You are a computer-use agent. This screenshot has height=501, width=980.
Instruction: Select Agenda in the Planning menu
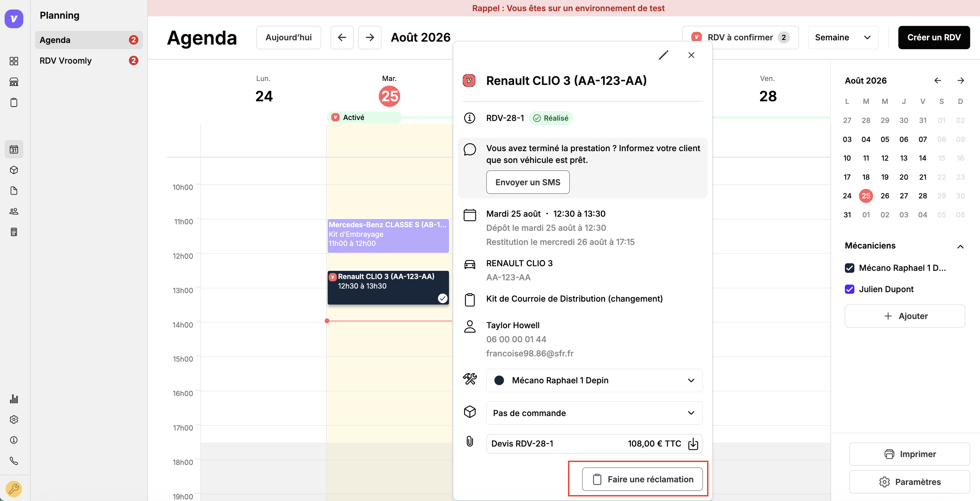89,40
